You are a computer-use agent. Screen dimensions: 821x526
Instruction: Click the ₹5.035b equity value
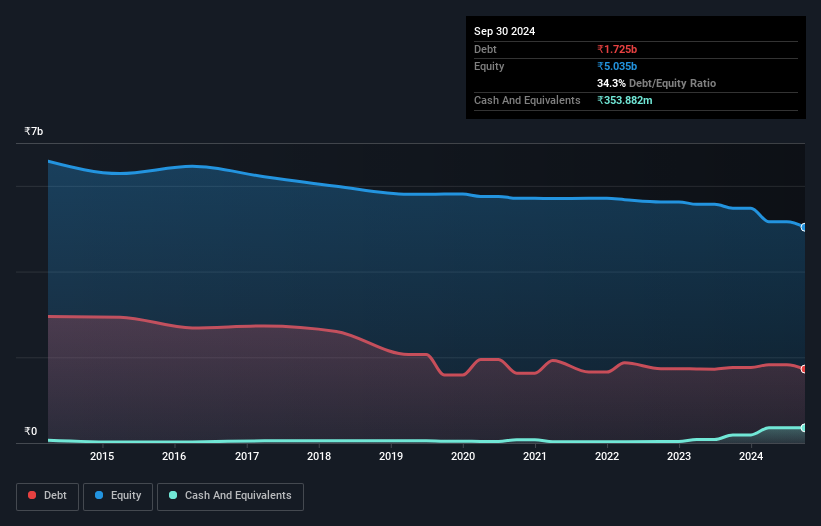tap(617, 66)
